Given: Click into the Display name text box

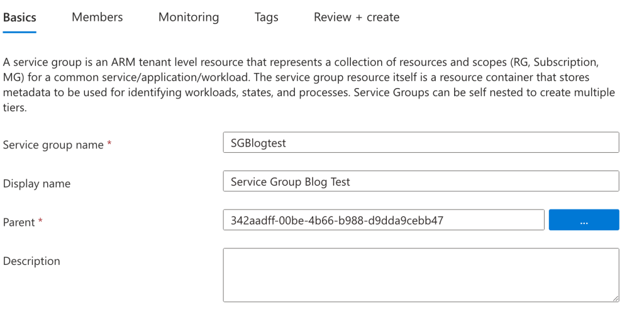Looking at the screenshot, I should [x=421, y=181].
